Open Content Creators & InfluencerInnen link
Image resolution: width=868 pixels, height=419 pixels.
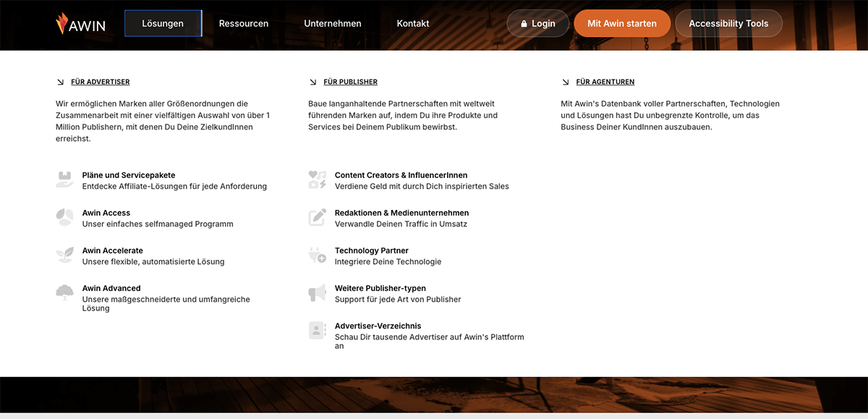tap(401, 175)
